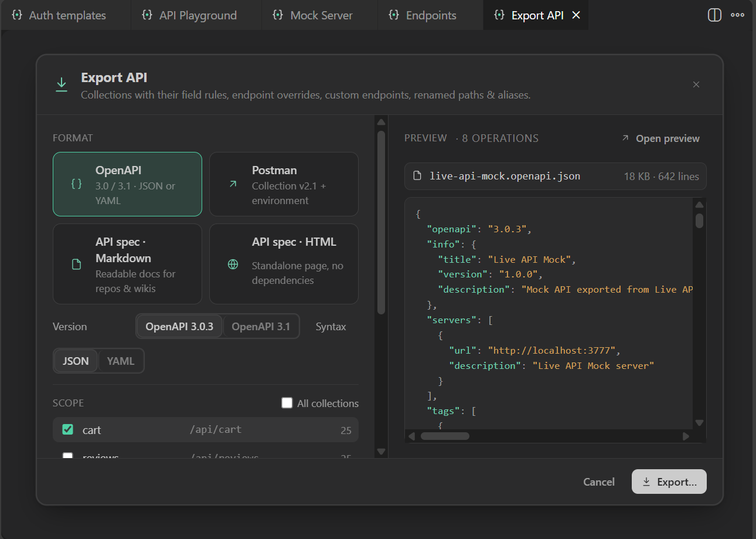This screenshot has width=756, height=539.
Task: Dismiss the Export API dialog with X
Action: pyautogui.click(x=696, y=84)
